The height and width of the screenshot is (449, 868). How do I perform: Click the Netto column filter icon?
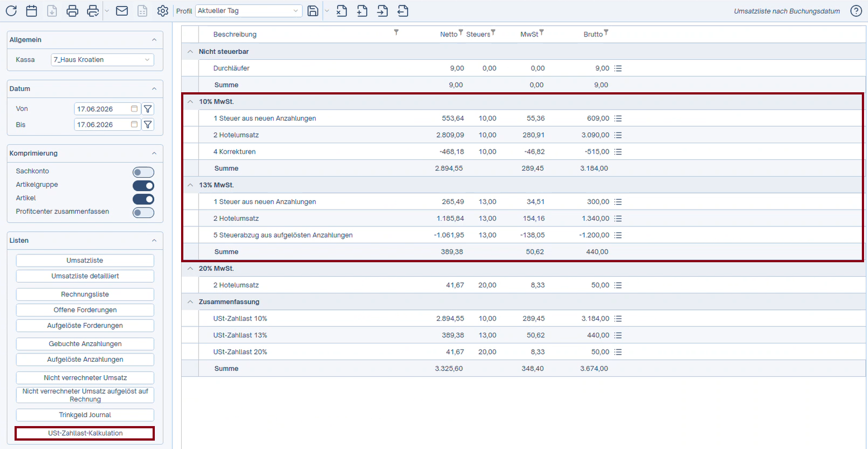pyautogui.click(x=461, y=32)
